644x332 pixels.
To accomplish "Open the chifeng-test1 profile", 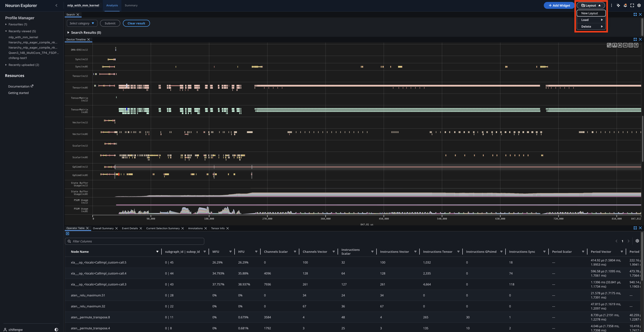I will [18, 58].
